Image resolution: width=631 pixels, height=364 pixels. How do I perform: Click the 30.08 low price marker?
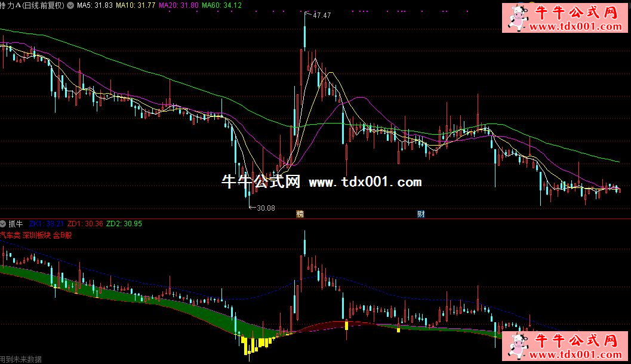click(x=266, y=208)
